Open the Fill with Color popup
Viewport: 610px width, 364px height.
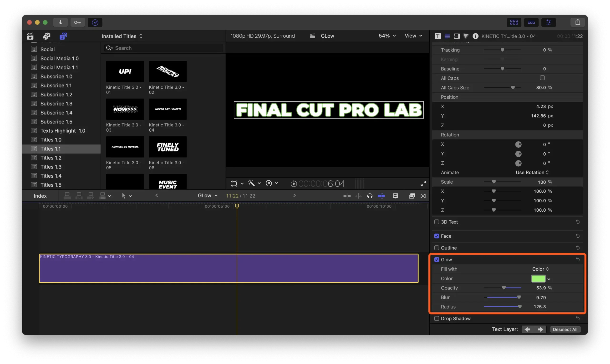point(540,269)
